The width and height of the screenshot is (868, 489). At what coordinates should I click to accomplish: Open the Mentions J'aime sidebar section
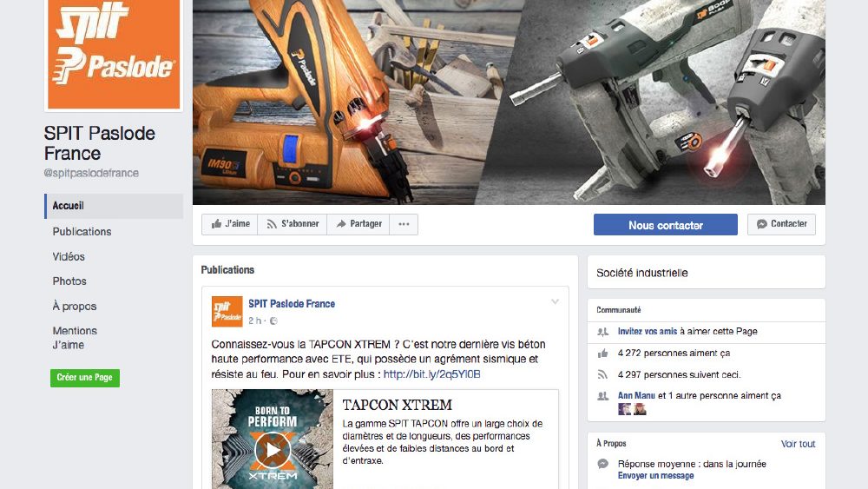[x=75, y=337]
